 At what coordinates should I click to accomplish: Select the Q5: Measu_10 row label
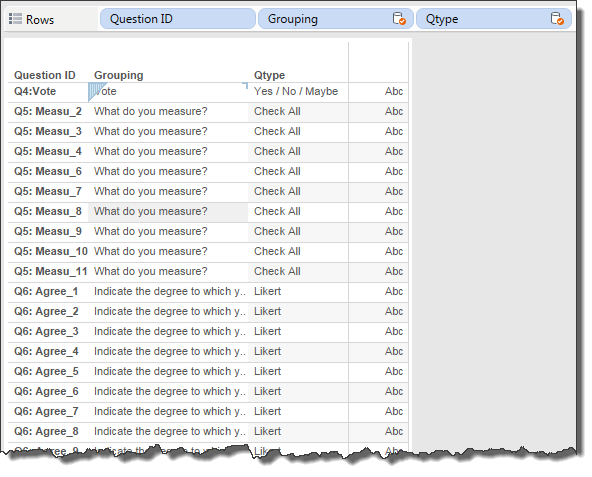[x=51, y=252]
